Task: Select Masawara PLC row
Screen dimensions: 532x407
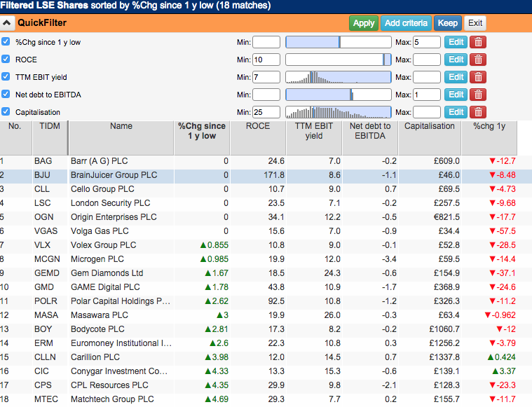Action: point(266,315)
